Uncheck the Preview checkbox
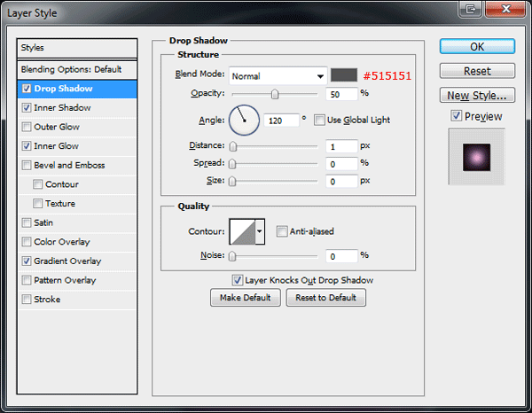 (x=457, y=116)
